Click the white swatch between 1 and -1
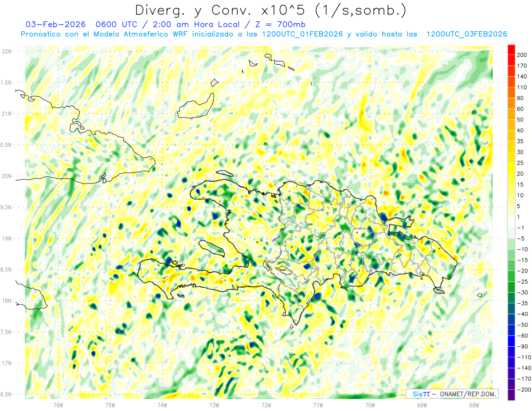This screenshot has height=411, width=532. point(511,223)
